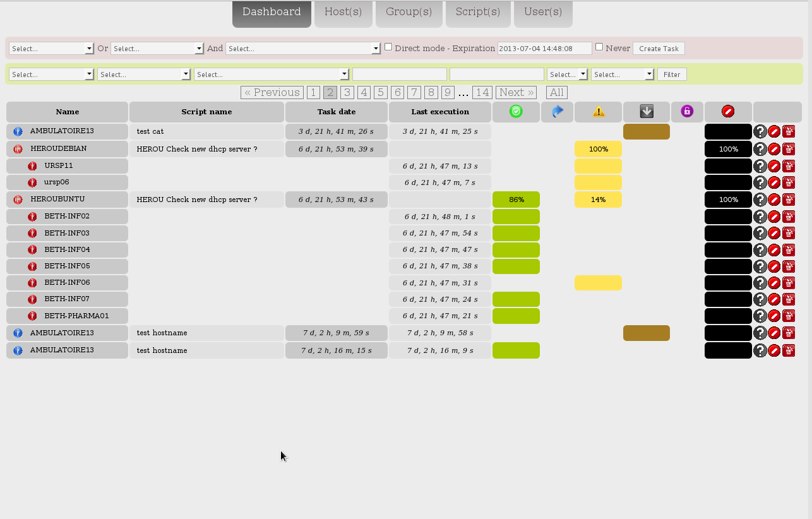
Task: Click the edit pencil icon on AMBULATOIRE13 test cat row
Action: tap(774, 131)
